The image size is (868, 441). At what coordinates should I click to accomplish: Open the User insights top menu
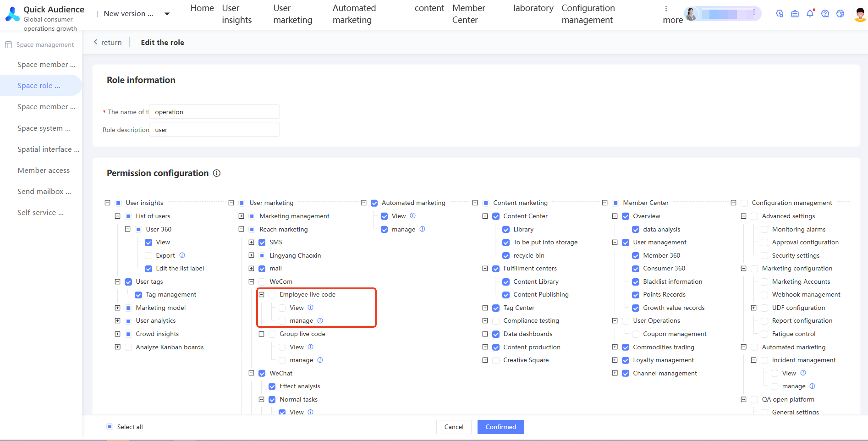coord(236,14)
